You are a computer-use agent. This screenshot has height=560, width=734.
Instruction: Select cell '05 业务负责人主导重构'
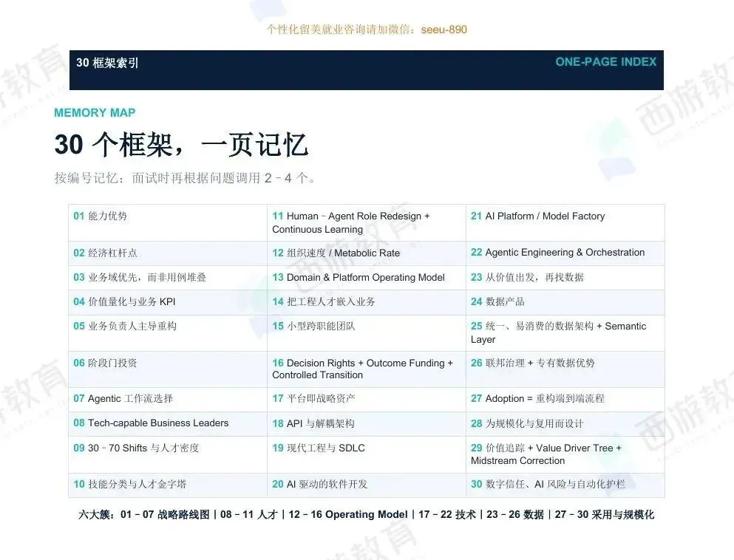pyautogui.click(x=168, y=333)
